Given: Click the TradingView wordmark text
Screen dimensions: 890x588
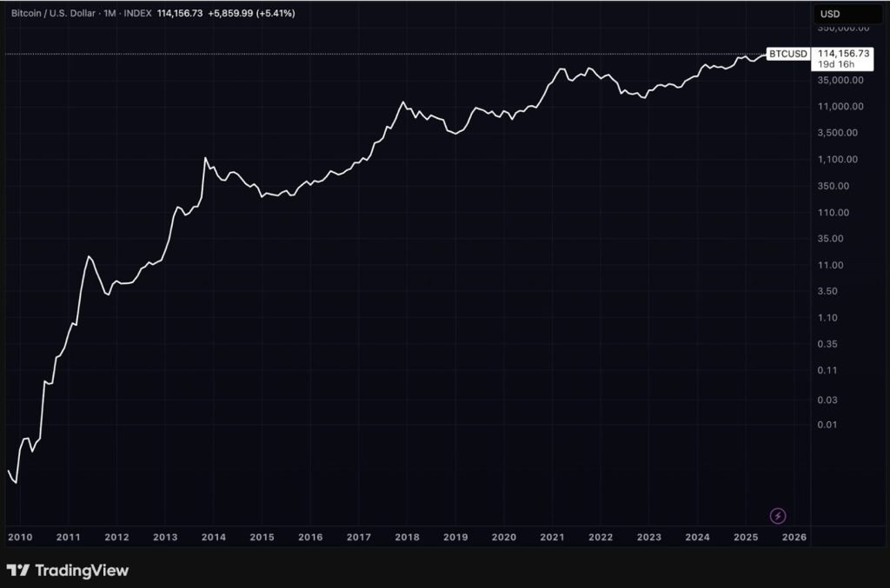Looking at the screenshot, I should [81, 571].
